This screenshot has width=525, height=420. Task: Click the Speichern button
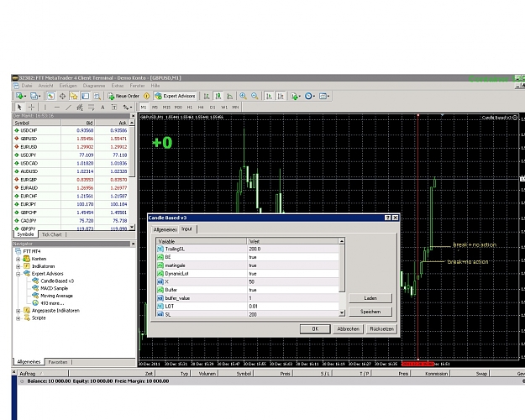370,312
